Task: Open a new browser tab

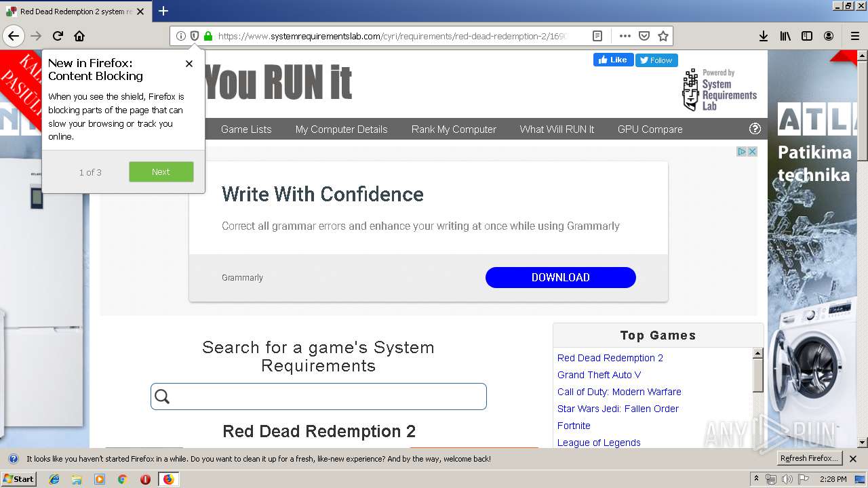Action: (163, 11)
